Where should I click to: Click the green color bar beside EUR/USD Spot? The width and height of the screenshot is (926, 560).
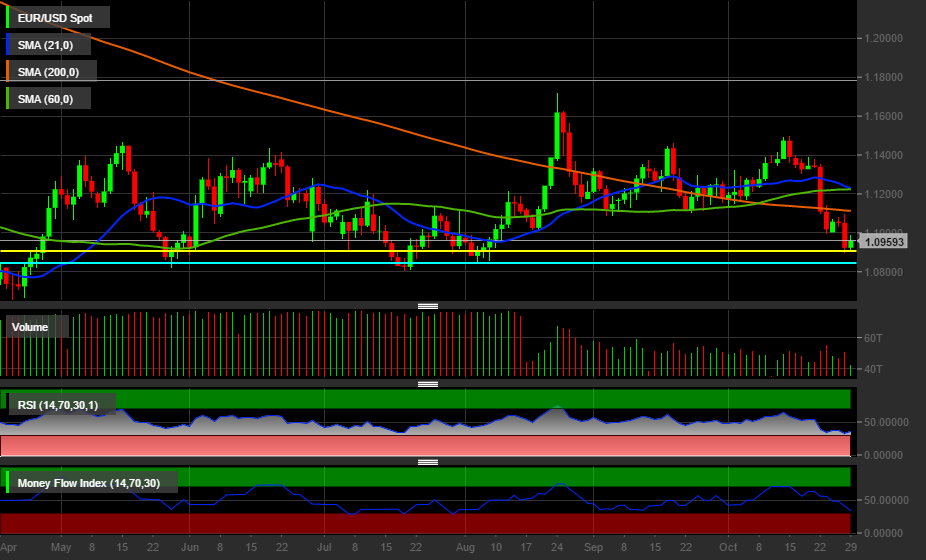pyautogui.click(x=8, y=17)
